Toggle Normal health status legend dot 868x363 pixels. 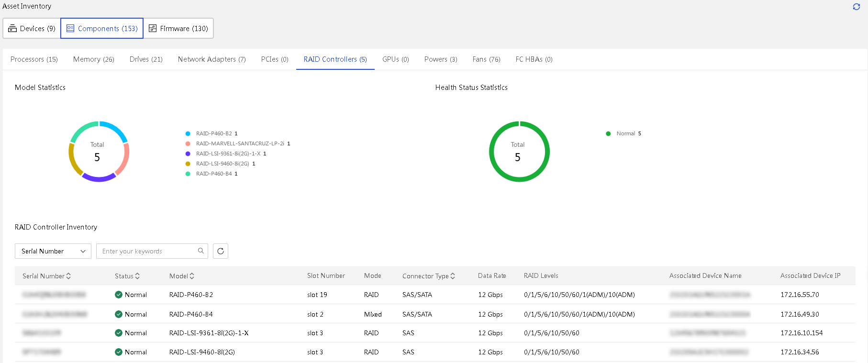[608, 133]
